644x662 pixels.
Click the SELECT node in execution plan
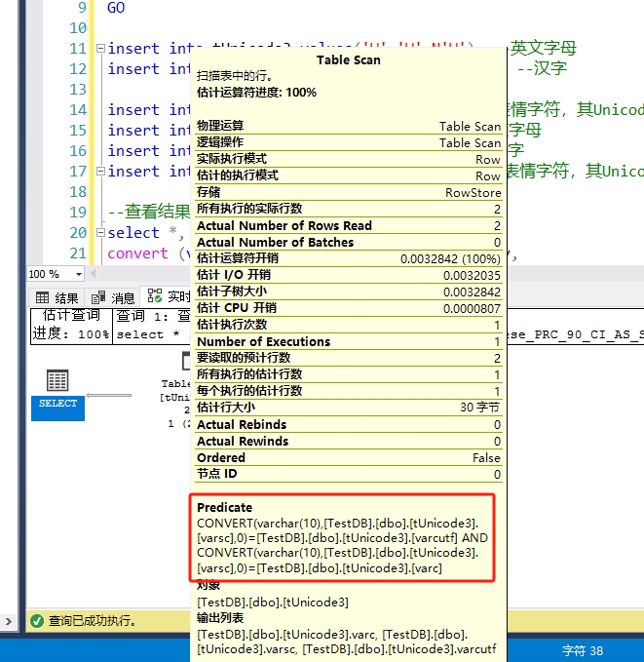point(57,392)
